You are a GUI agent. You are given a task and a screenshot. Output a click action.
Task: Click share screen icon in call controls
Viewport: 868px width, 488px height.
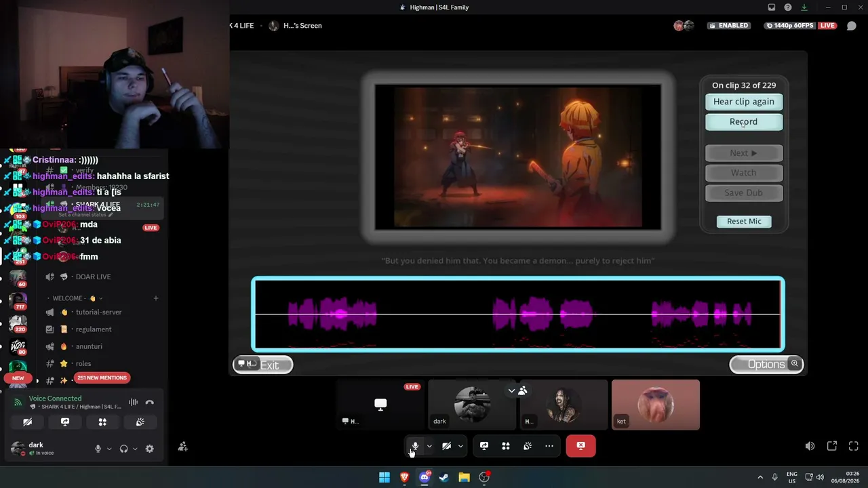[x=484, y=446]
